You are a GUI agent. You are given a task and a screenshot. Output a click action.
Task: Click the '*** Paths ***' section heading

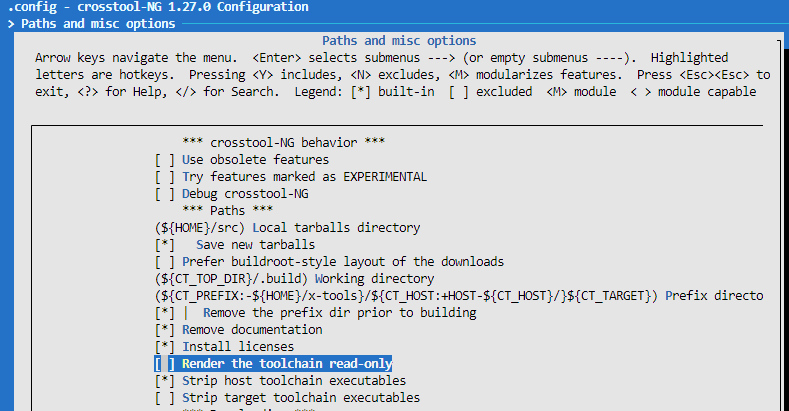pos(227,211)
